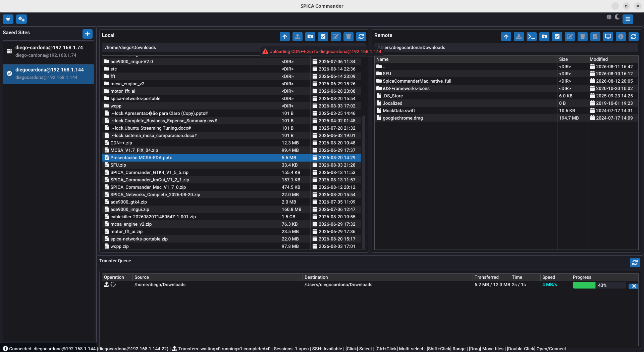
Task: Click the info icon in Remote toolbar
Action: [621, 37]
